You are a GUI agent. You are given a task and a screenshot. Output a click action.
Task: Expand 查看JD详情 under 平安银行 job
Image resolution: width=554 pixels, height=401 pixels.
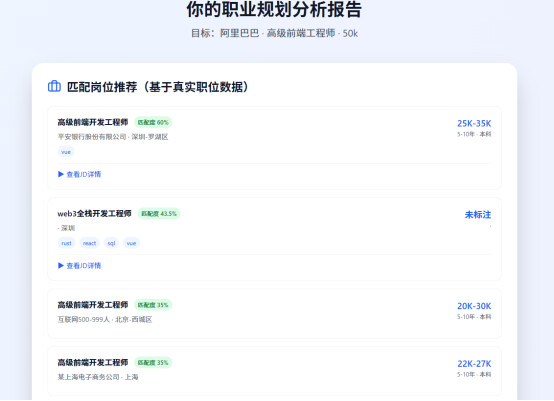coord(79,174)
